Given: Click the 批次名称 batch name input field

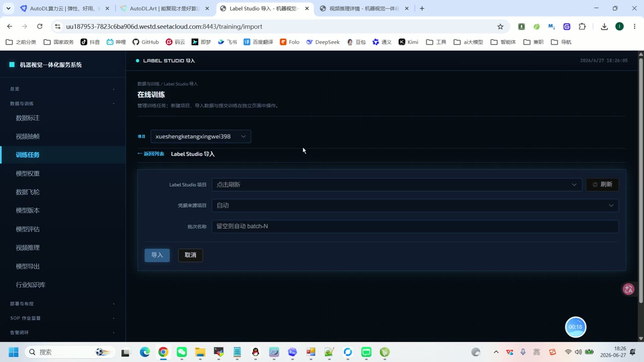Looking at the screenshot, I should 415,226.
